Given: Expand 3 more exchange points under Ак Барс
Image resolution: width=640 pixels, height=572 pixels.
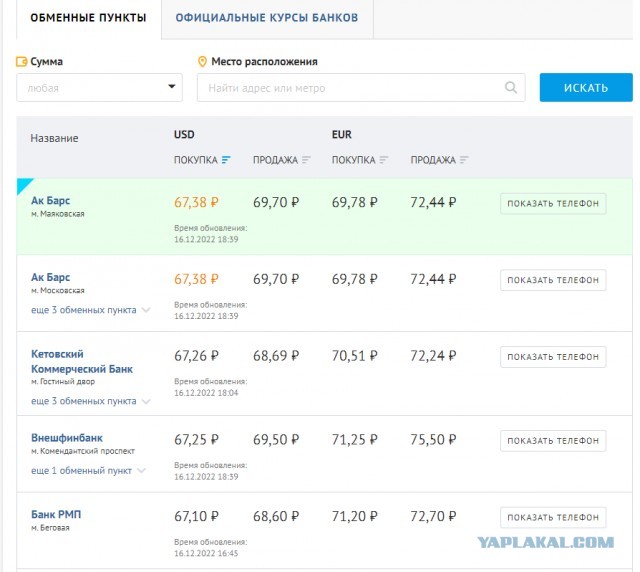Looking at the screenshot, I should pyautogui.click(x=91, y=310).
